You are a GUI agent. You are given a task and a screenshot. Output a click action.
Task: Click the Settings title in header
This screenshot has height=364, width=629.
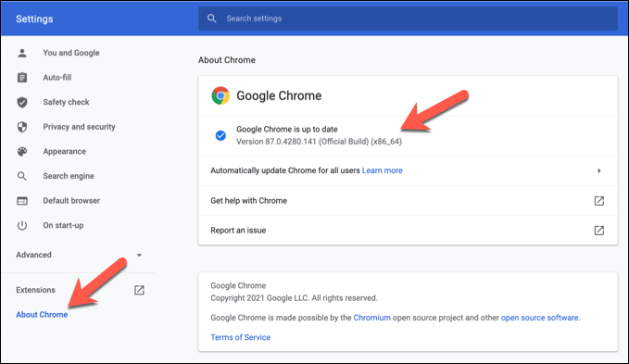pyautogui.click(x=34, y=19)
